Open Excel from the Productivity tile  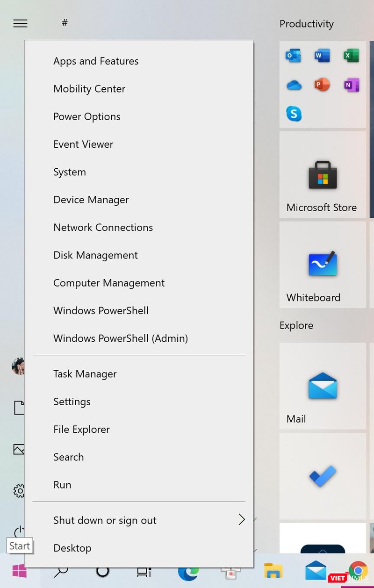point(351,56)
